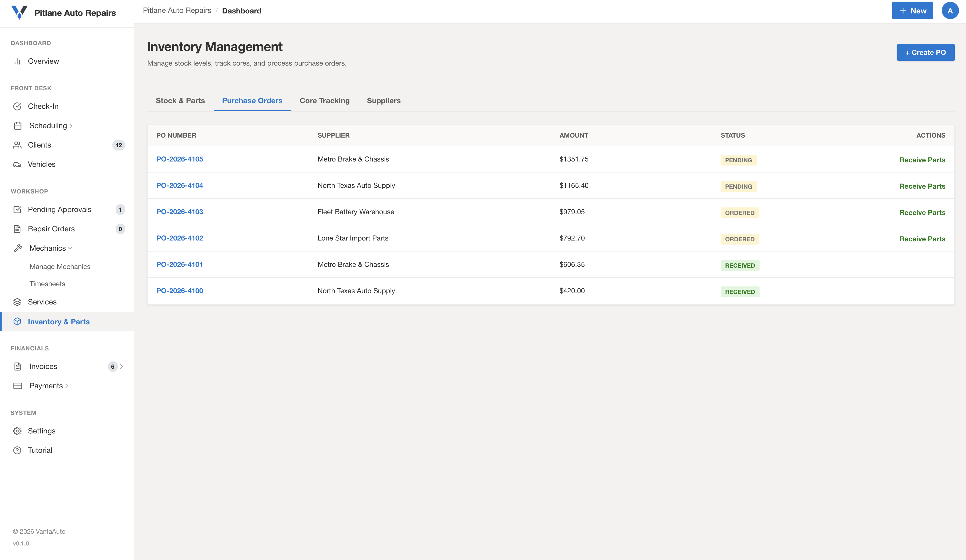This screenshot has height=560, width=966.
Task: Receive Parts for PO-2026-4102
Action: pyautogui.click(x=922, y=239)
